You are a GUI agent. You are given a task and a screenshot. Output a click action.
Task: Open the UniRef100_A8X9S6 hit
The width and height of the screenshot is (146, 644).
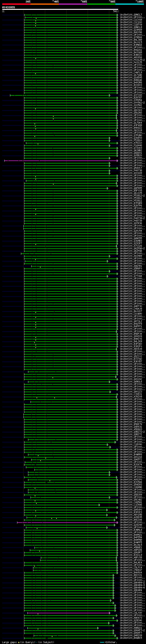click(131, 58)
